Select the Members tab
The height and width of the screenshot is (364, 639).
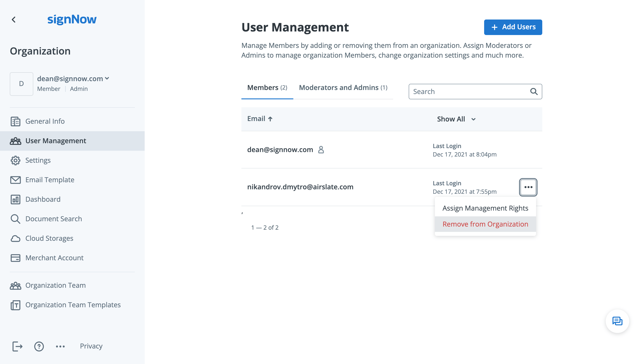pos(267,87)
